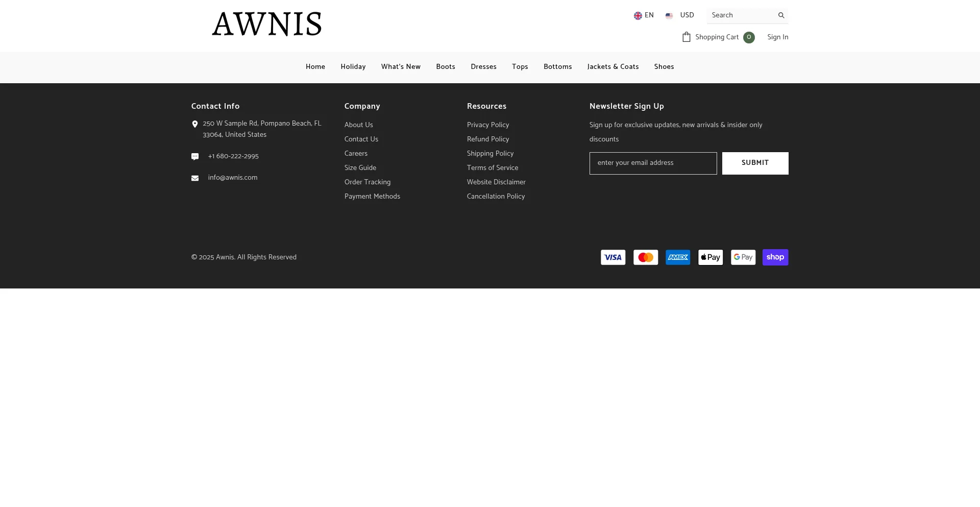Open the USD currency dropdown
This screenshot has height=507, width=980.
[680, 15]
